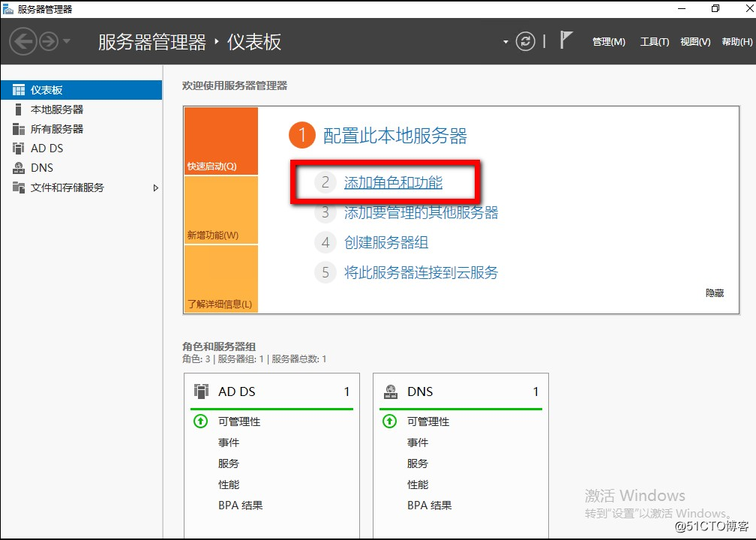Expand the 文件和存储服务 arrow
This screenshot has width=756, height=540.
156,187
